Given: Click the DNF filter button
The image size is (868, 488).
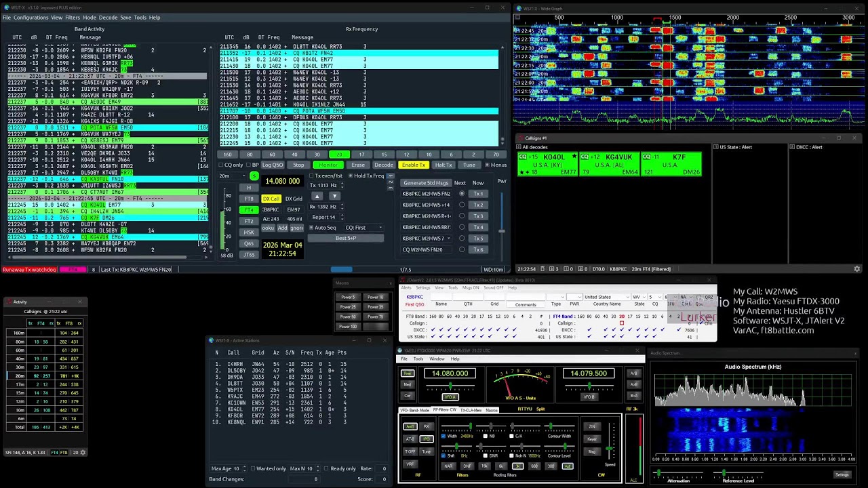Looking at the screenshot, I should [467, 466].
